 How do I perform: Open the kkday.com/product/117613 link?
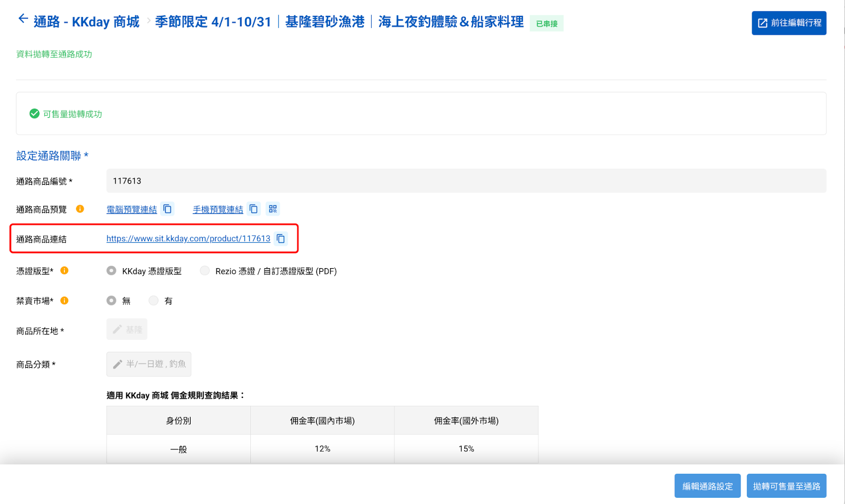(x=189, y=239)
